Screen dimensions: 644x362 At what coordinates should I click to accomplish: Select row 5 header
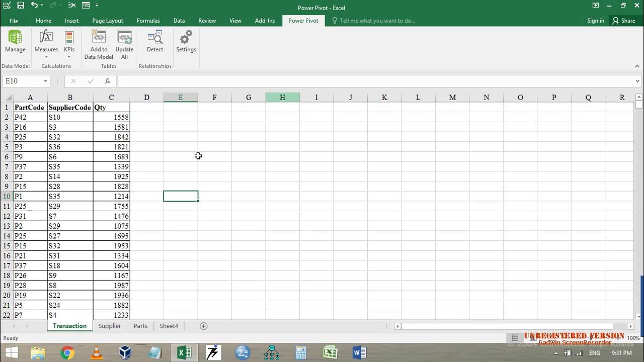7,147
